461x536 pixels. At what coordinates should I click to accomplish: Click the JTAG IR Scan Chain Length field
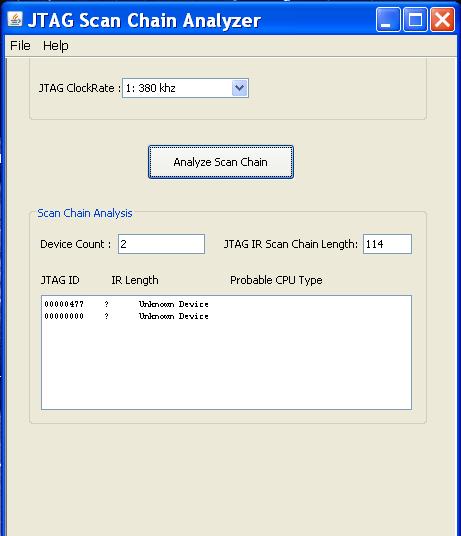pyautogui.click(x=387, y=244)
